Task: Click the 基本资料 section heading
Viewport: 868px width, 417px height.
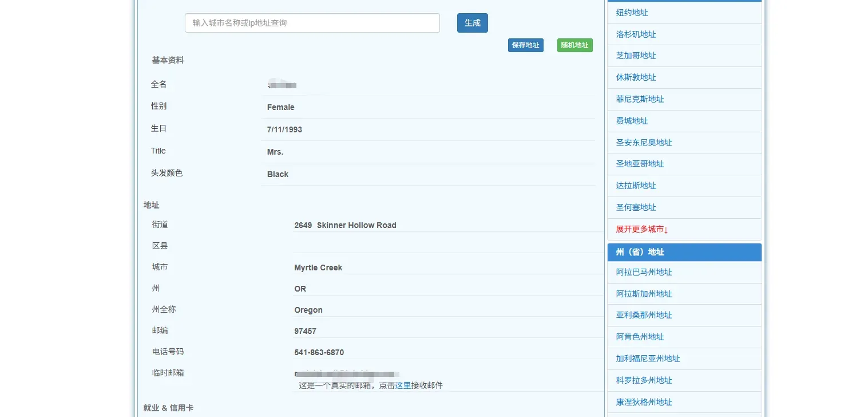Action: [x=168, y=60]
